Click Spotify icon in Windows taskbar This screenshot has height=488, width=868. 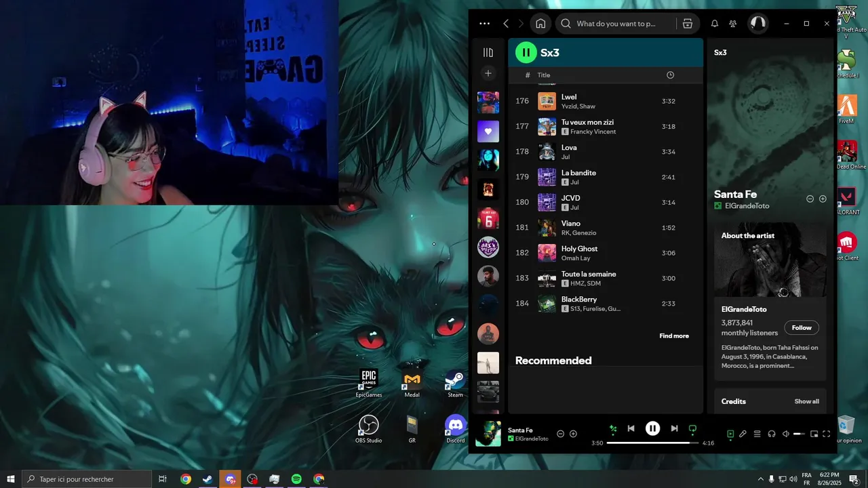click(x=296, y=479)
